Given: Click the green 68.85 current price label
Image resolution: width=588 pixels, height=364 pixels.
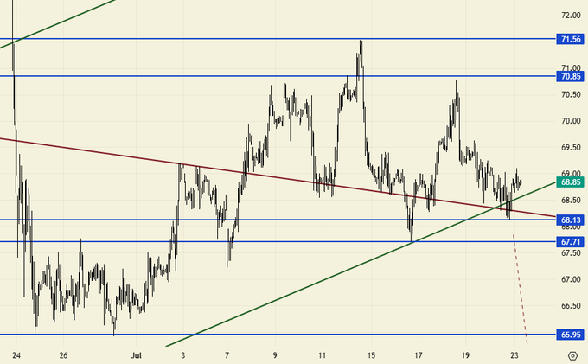Looking at the screenshot, I should click(x=570, y=182).
